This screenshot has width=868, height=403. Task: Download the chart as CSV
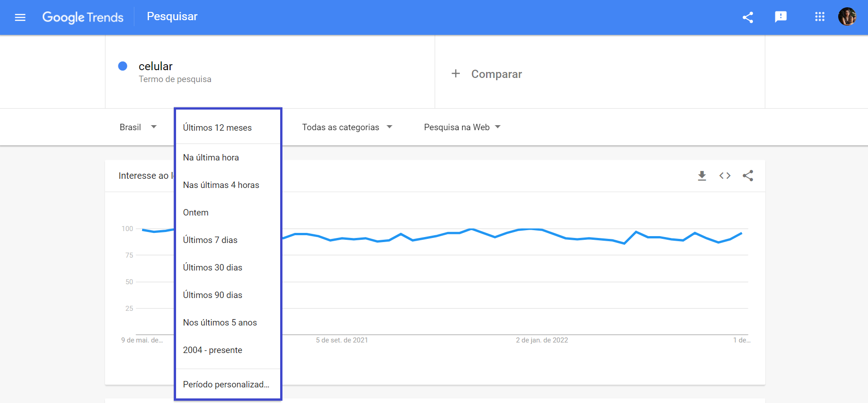(x=702, y=176)
